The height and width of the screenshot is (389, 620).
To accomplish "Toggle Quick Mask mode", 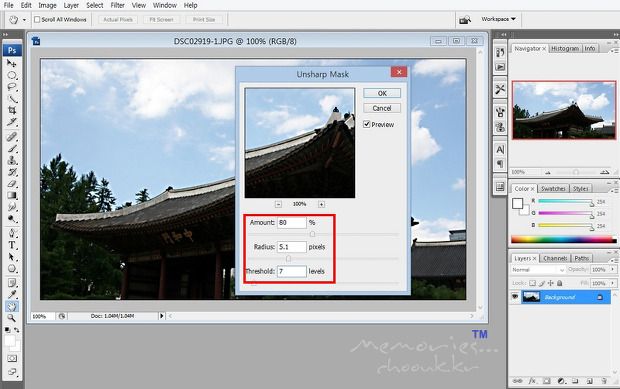I will coord(12,359).
